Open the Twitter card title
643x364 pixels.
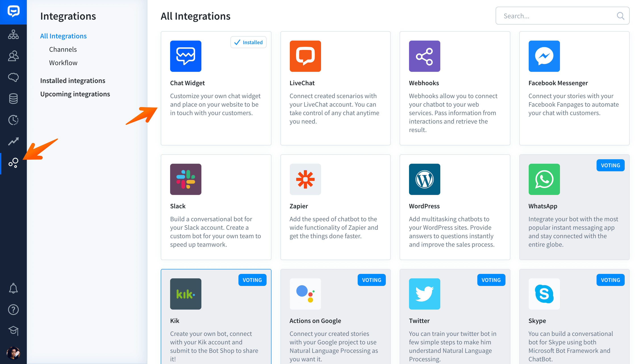tap(419, 321)
